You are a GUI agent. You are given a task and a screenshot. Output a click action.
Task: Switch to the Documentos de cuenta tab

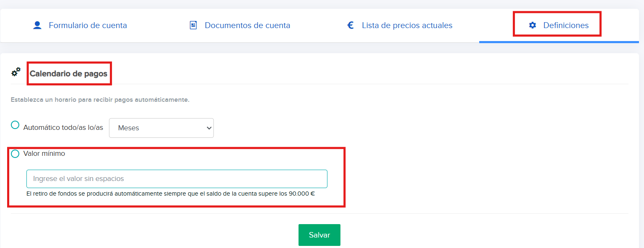point(247,26)
